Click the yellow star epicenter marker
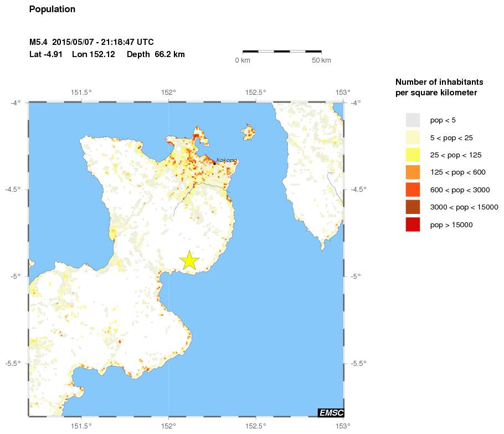Viewport: 504px width, 434px height. point(189,260)
